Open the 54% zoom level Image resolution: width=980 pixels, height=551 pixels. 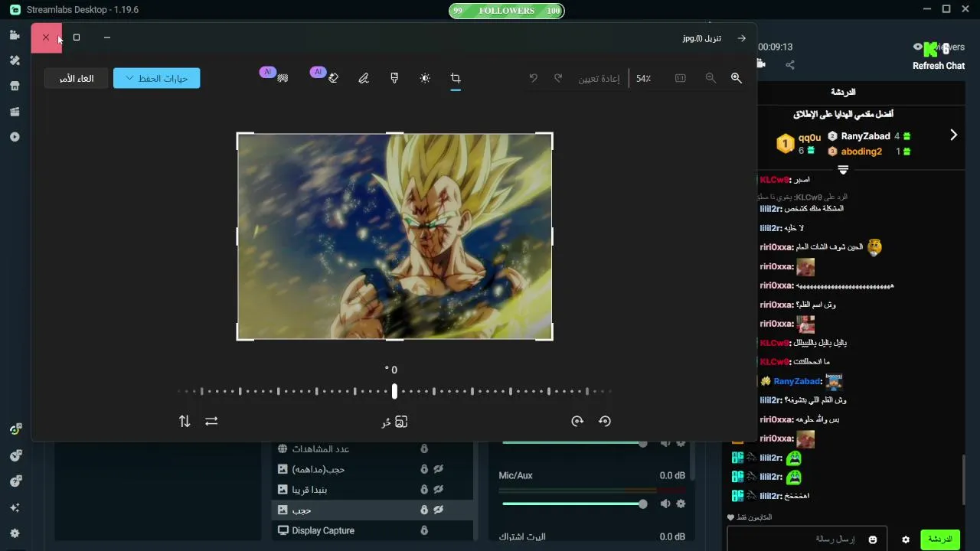click(x=643, y=78)
